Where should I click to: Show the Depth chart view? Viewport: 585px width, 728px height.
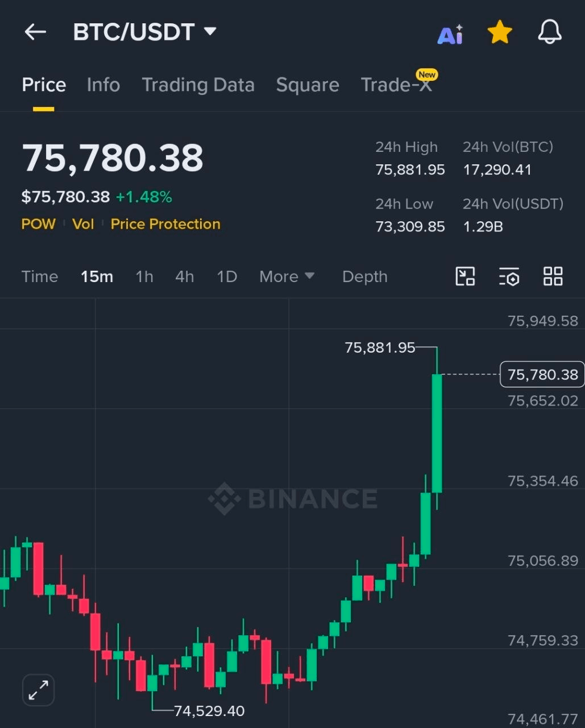(365, 276)
